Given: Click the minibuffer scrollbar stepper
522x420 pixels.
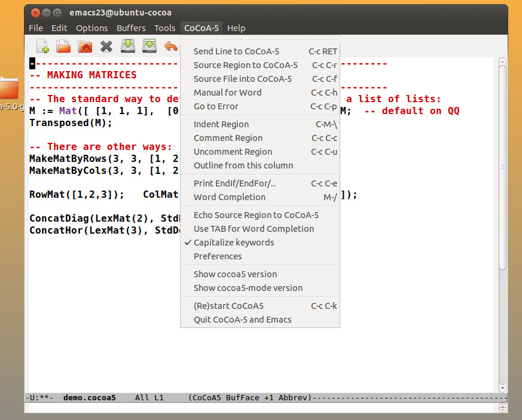Looking at the screenshot, I should [503, 407].
